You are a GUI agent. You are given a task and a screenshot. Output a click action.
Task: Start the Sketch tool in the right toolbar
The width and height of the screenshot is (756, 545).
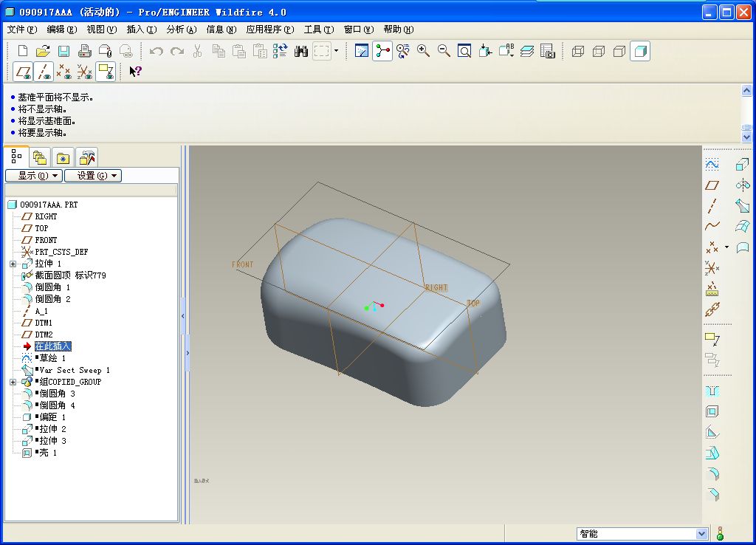[712, 165]
